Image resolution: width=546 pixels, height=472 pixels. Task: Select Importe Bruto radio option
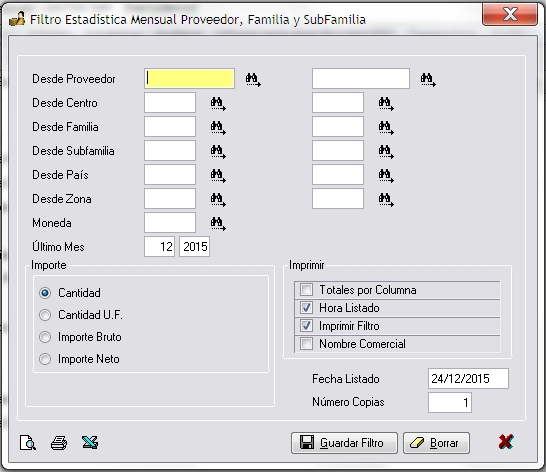click(45, 337)
